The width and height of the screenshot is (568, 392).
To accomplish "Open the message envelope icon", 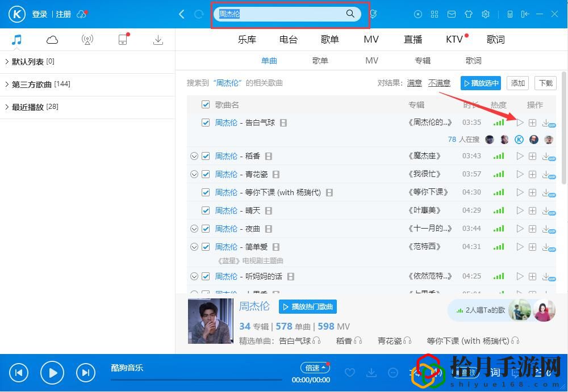I will tap(452, 14).
